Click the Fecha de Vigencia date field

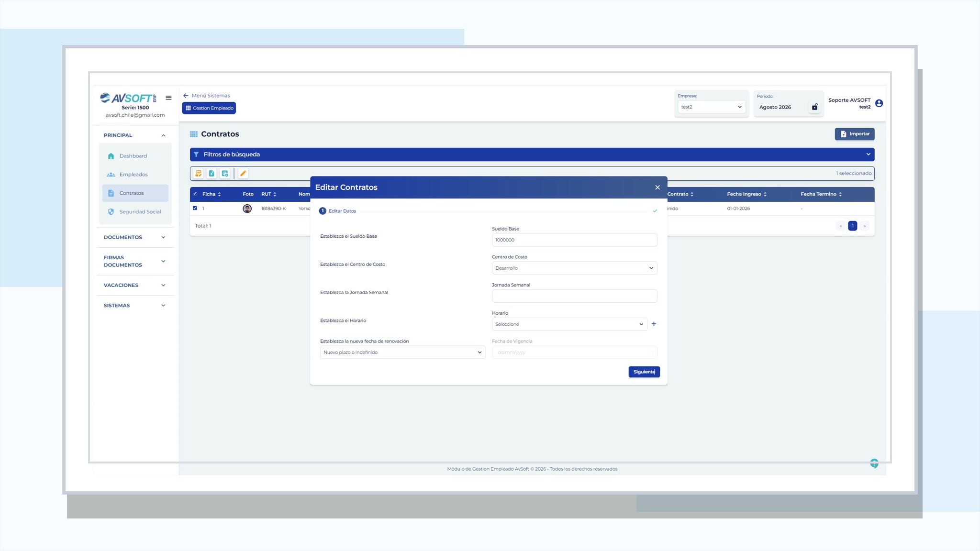[x=574, y=353]
